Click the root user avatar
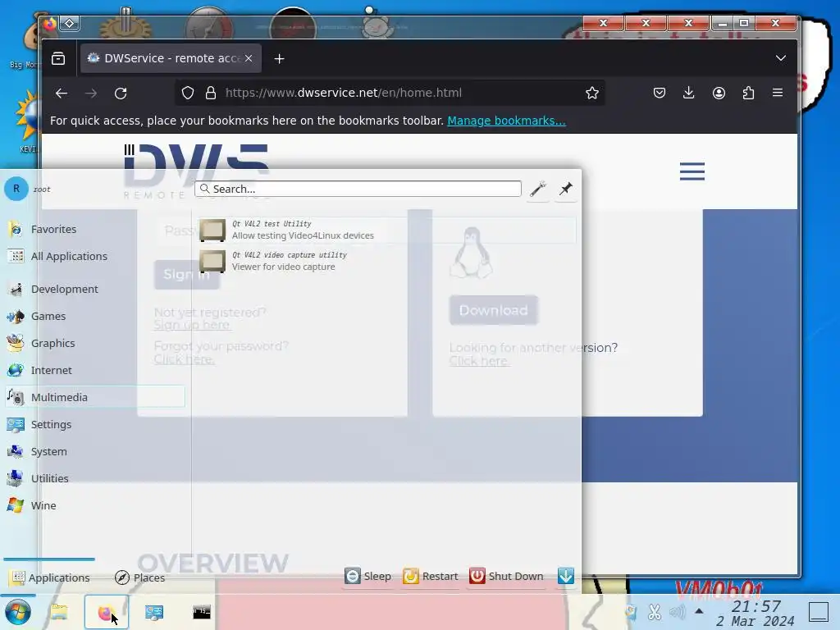This screenshot has height=630, width=840. (x=16, y=189)
